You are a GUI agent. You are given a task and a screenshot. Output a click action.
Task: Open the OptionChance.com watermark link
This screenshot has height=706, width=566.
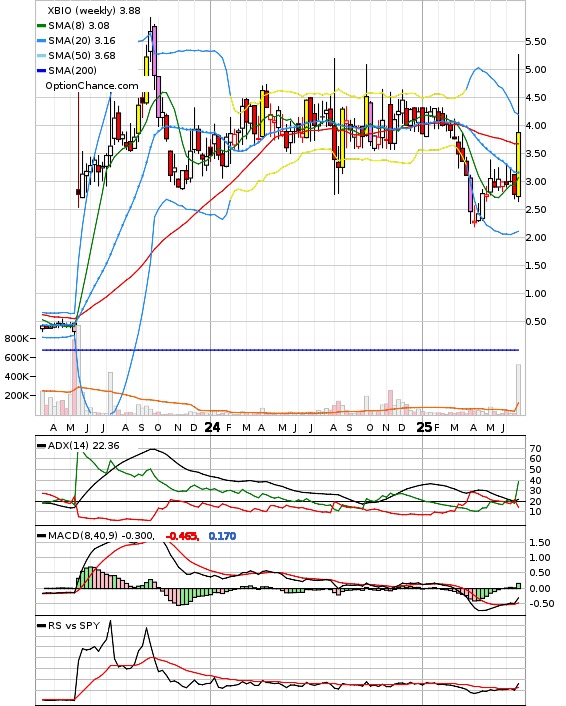(x=92, y=86)
